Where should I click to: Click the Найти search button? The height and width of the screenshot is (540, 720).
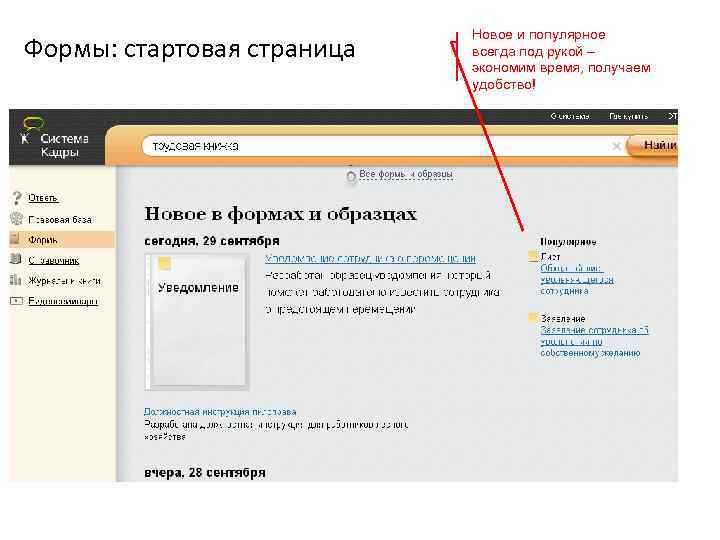[x=652, y=146]
